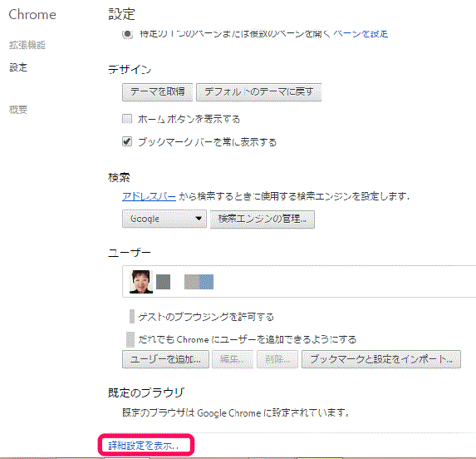The image size is (476, 459).
Task: Open the Google search engine dropdown
Action: [x=164, y=219]
